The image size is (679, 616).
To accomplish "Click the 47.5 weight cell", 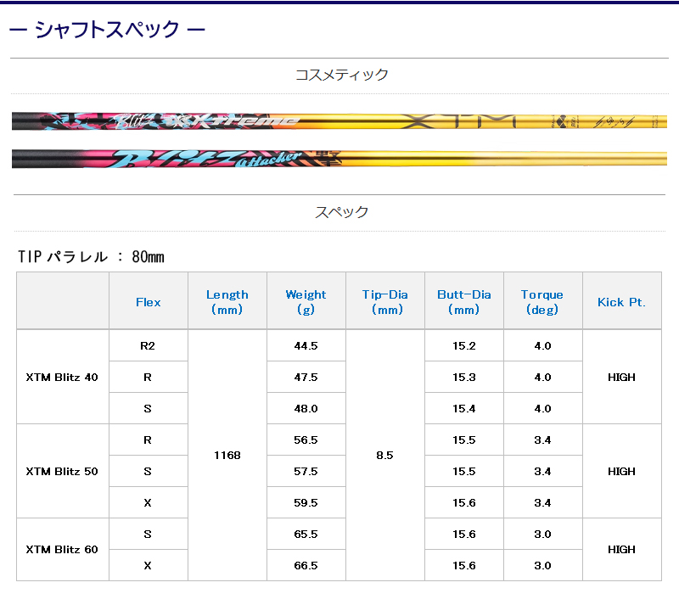I will [x=306, y=377].
